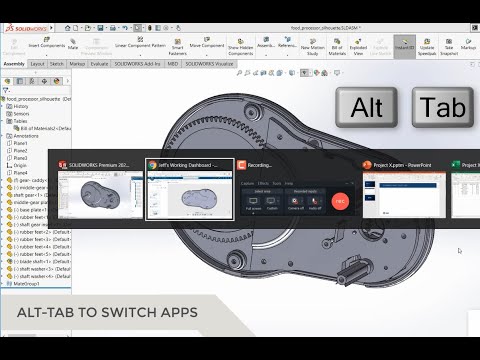Screen dimensions: 480x360
Task: Click the Home icon in the quick-access bar
Action: tap(68, 28)
